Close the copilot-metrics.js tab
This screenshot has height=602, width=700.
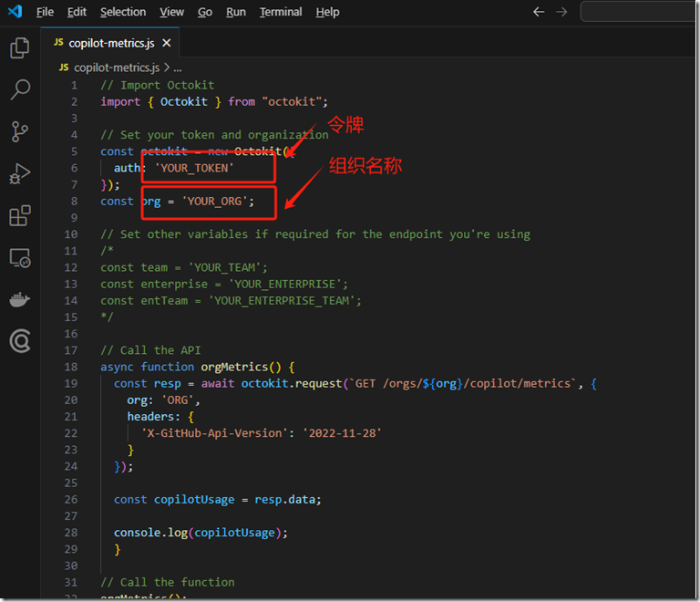tap(167, 43)
